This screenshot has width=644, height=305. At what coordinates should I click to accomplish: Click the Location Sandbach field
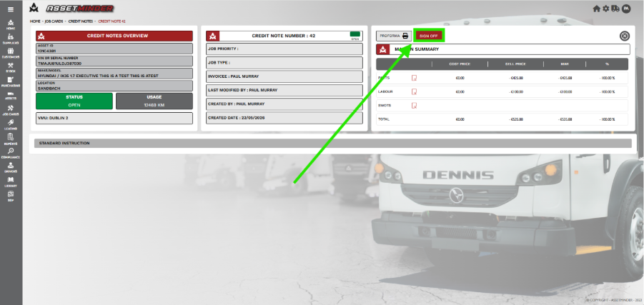114,86
